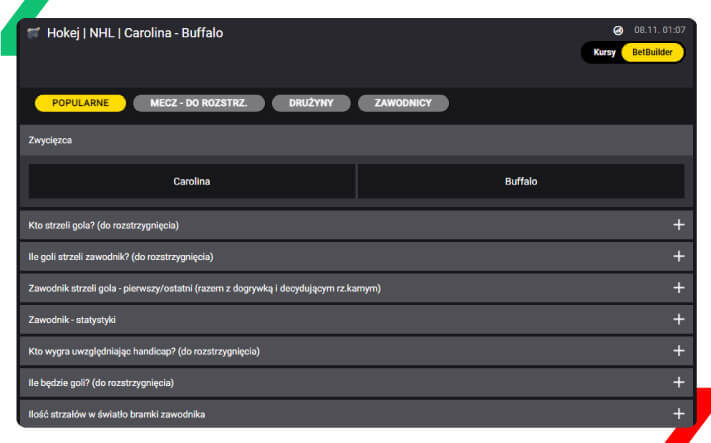This screenshot has height=443, width=711.
Task: Click plus icon for 'Zawodnik strzeli gola - pierwszy/ostatni'
Action: point(678,288)
